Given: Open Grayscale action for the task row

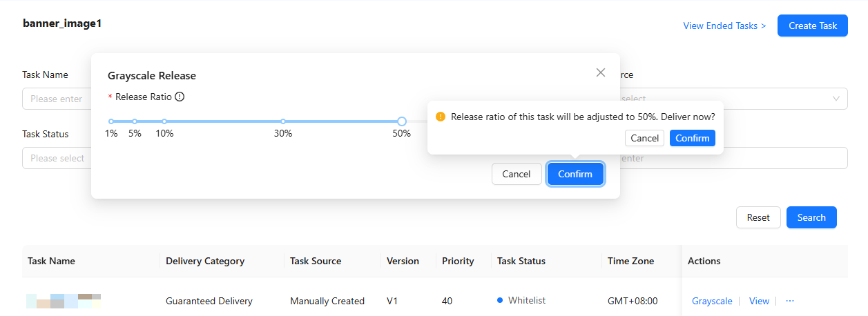Looking at the screenshot, I should [x=712, y=301].
